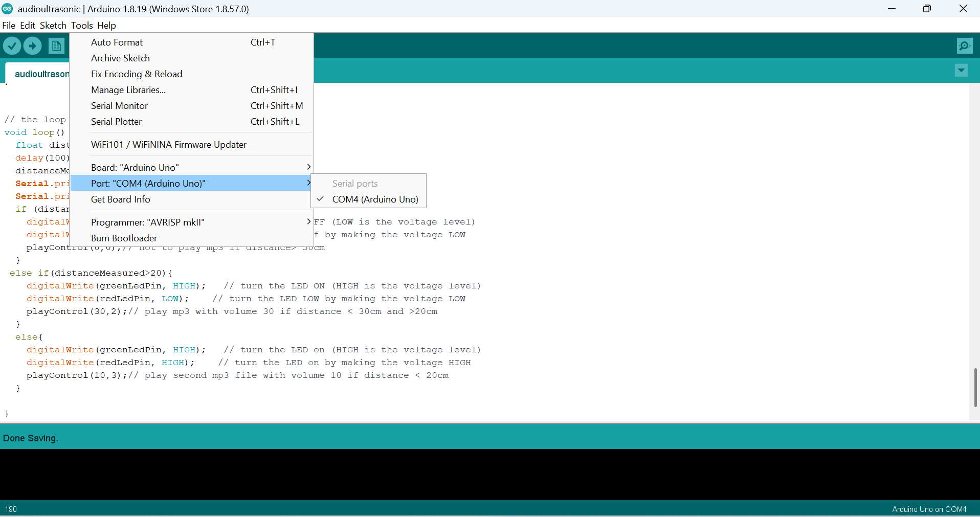Click the editor vertical scrollbar thumb

pos(975,387)
